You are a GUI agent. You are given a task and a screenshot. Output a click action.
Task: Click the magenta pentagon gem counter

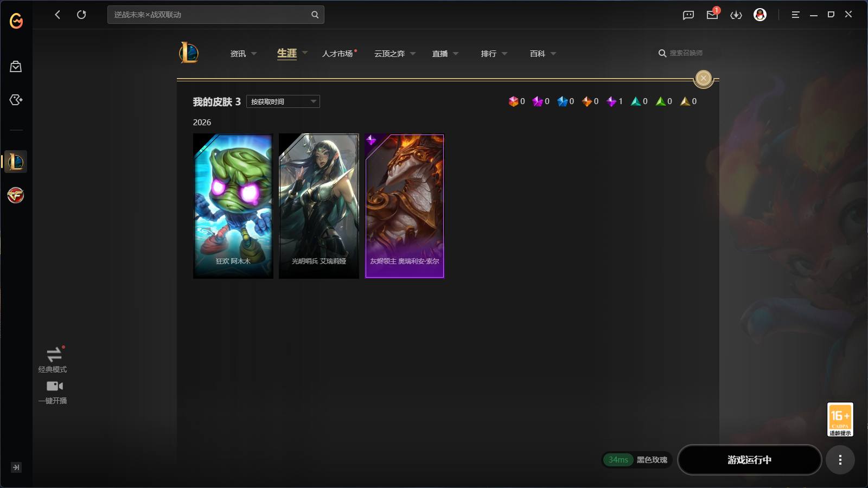(x=541, y=101)
